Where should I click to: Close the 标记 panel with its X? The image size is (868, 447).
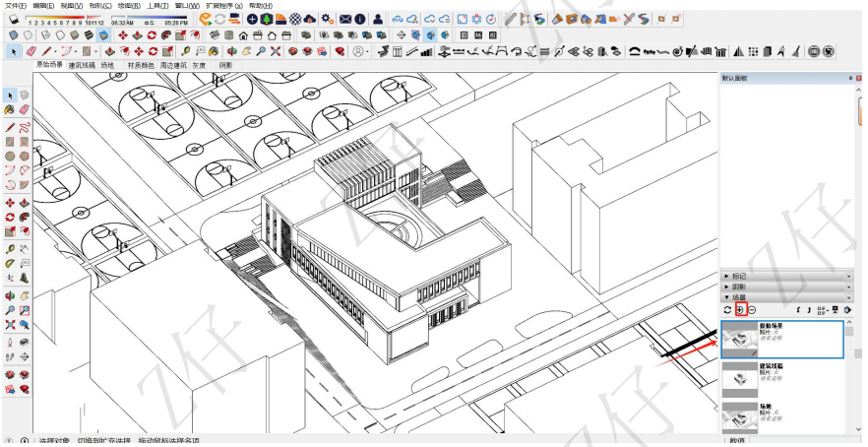pyautogui.click(x=848, y=276)
